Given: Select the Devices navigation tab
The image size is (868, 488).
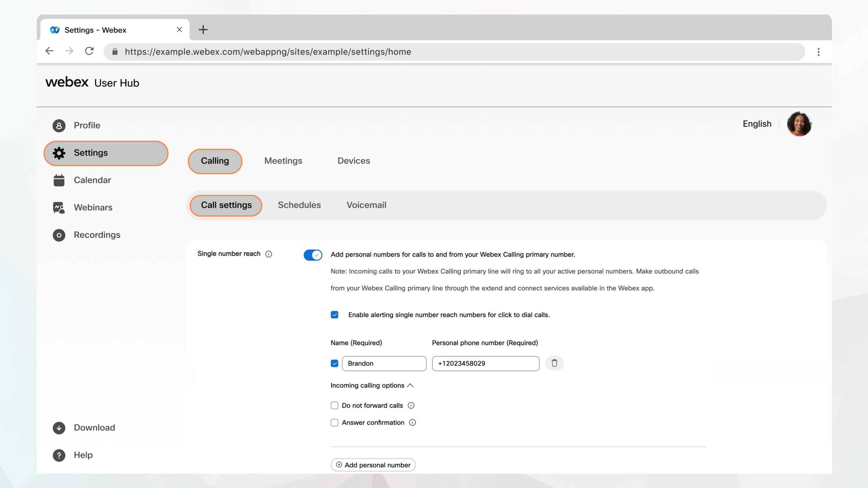Looking at the screenshot, I should point(353,161).
